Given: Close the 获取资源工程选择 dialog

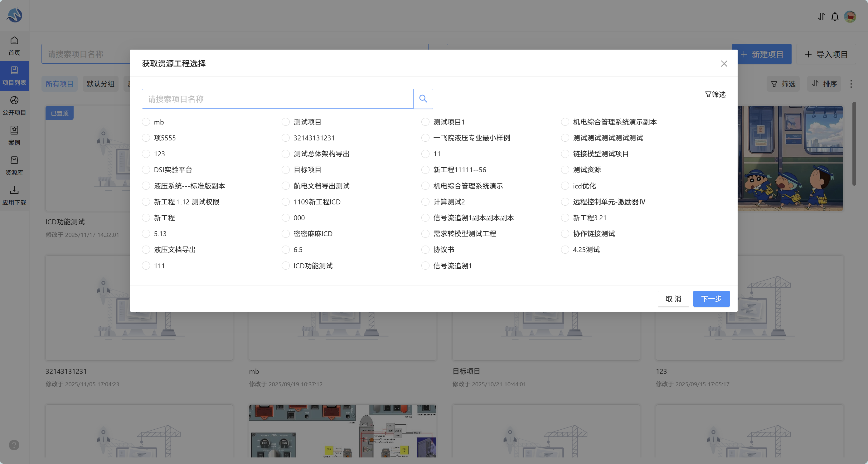Looking at the screenshot, I should (724, 64).
